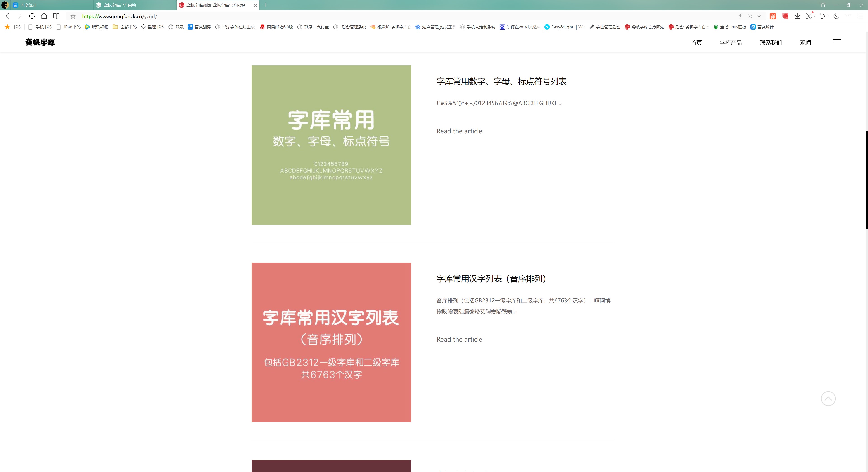Image resolution: width=868 pixels, height=472 pixels.
Task: Open the website hamburger menu
Action: pyautogui.click(x=837, y=42)
